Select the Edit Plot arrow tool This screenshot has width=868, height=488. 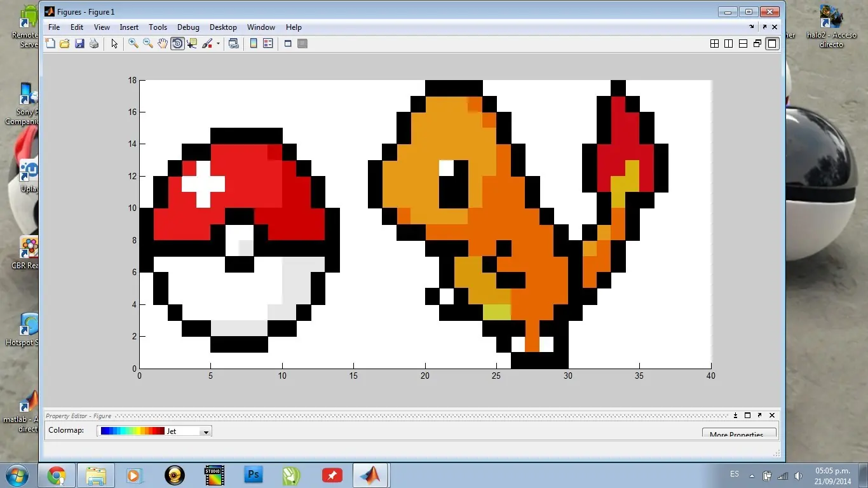(x=114, y=44)
